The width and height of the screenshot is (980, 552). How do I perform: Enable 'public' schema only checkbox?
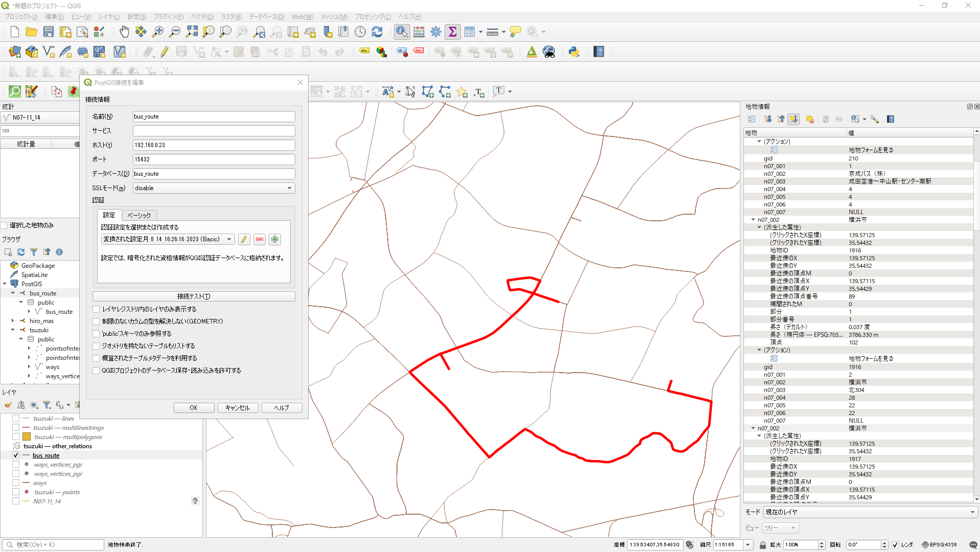pos(97,334)
